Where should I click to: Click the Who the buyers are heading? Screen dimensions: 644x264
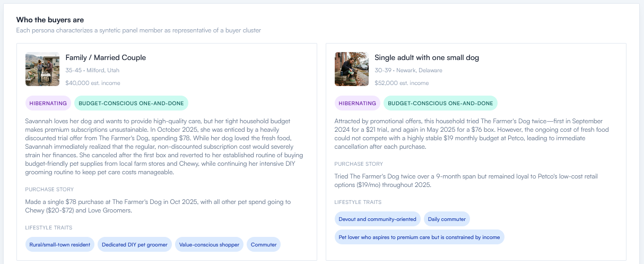(x=50, y=20)
